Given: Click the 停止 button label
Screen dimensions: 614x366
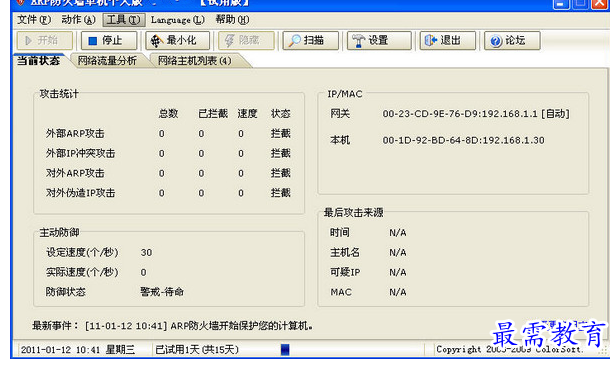Looking at the screenshot, I should (112, 40).
